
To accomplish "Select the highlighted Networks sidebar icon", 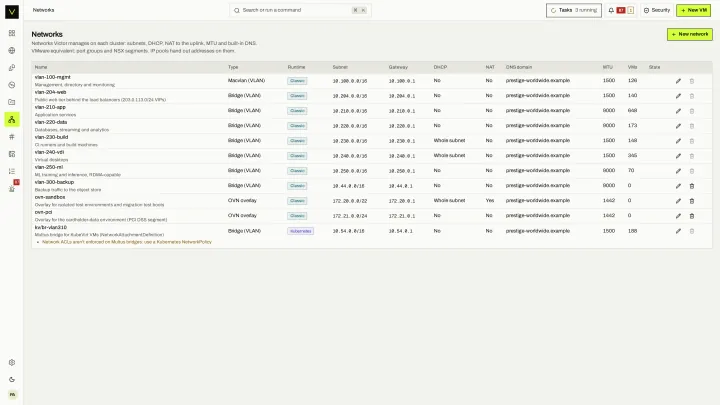I will [12, 119].
